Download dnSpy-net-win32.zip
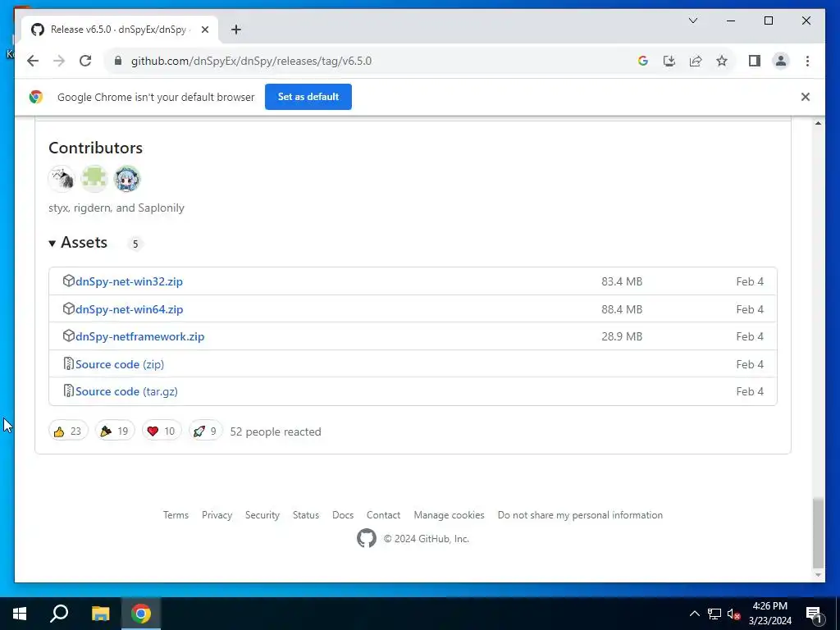 tap(129, 282)
